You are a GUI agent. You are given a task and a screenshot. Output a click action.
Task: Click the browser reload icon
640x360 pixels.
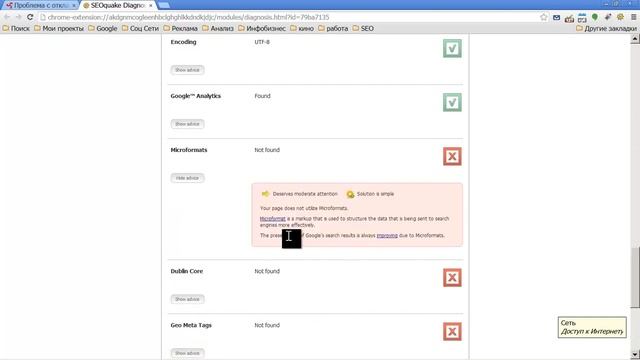(30, 17)
